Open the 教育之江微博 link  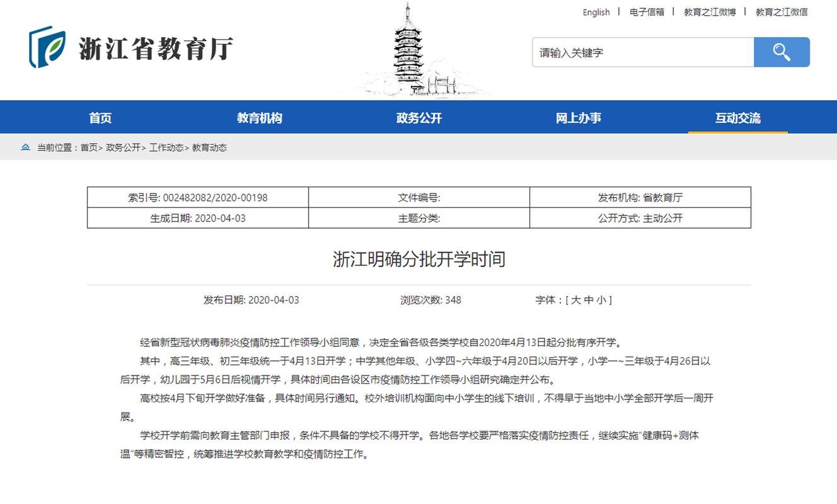(710, 12)
